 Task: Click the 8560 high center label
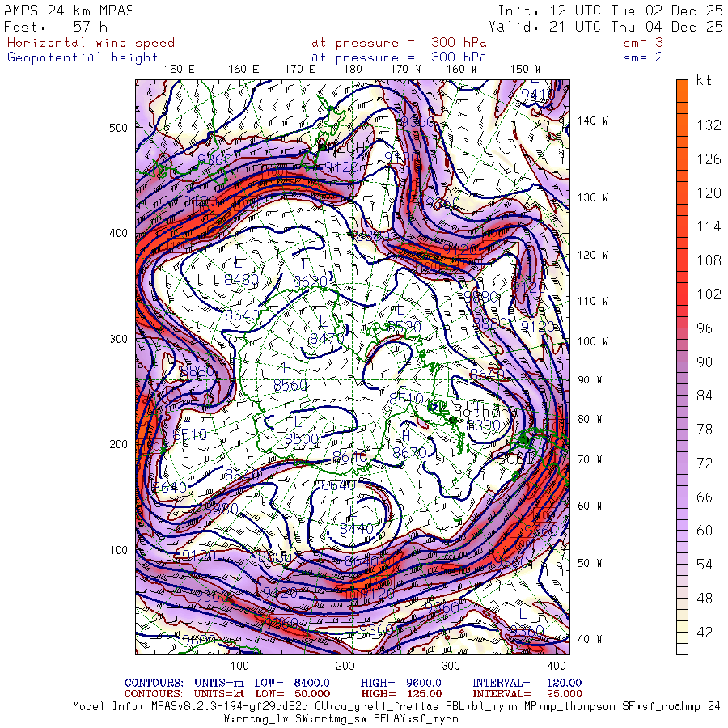click(x=290, y=385)
